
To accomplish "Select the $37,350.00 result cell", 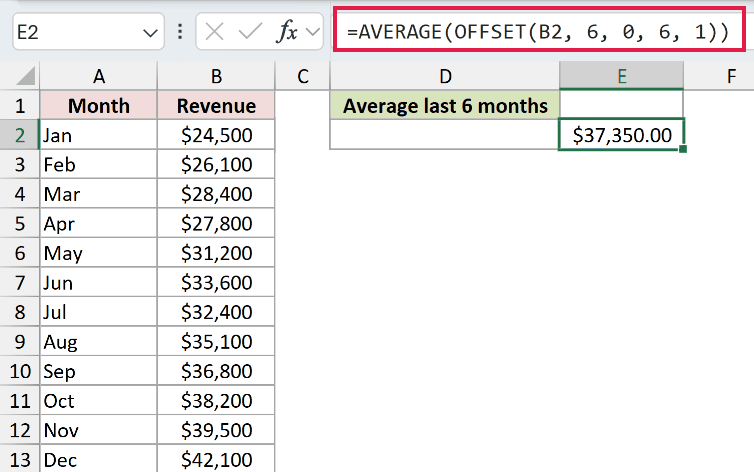I will [x=621, y=135].
